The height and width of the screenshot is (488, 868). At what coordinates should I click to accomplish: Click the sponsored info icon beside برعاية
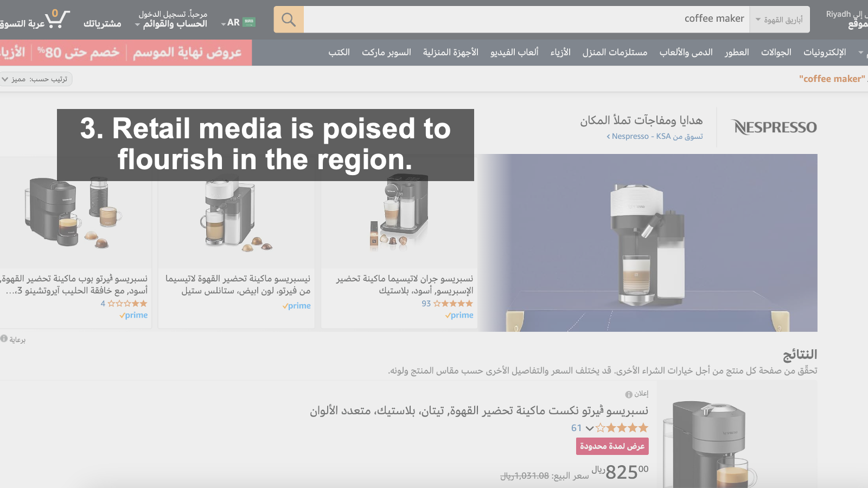[4, 338]
